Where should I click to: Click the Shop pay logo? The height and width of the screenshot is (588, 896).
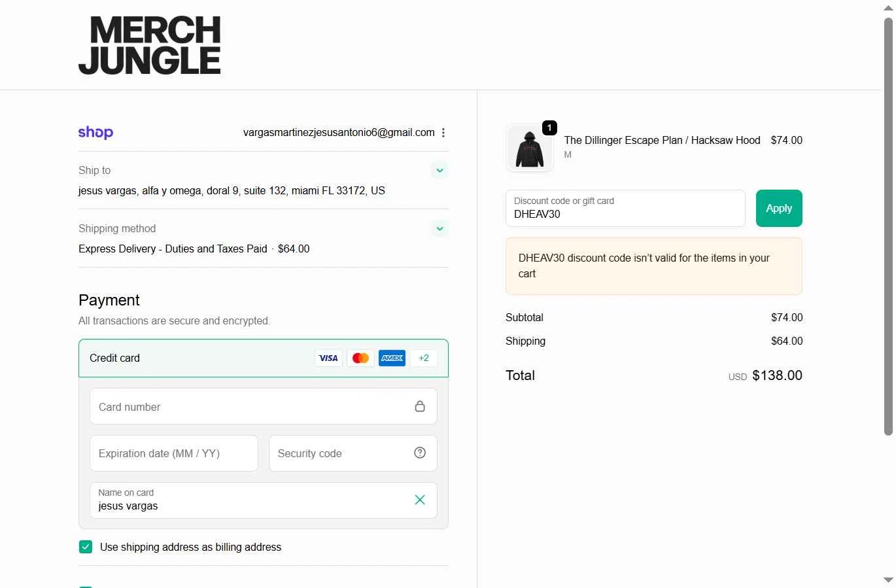(x=95, y=133)
